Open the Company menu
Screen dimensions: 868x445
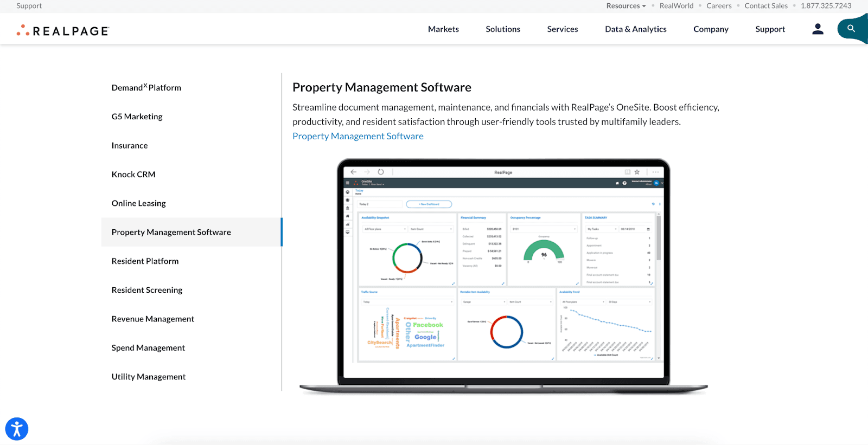coord(711,29)
